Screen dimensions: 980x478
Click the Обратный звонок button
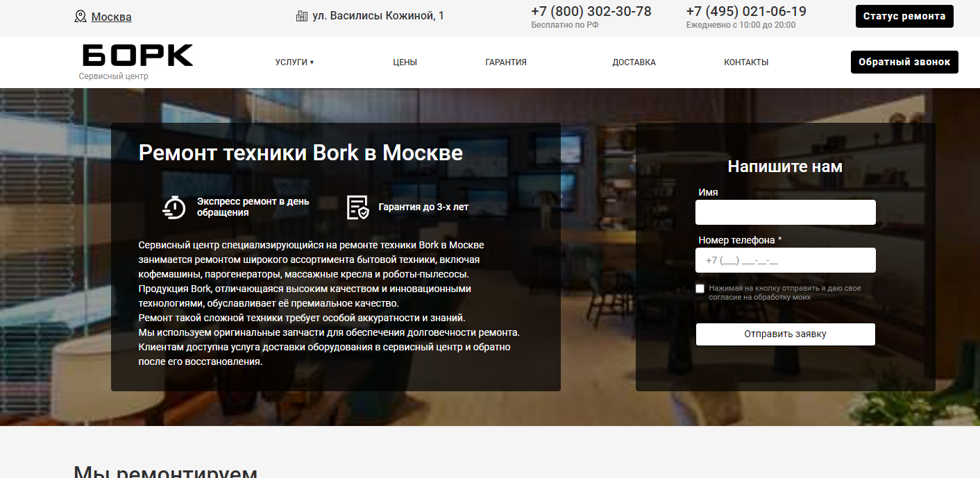[904, 62]
